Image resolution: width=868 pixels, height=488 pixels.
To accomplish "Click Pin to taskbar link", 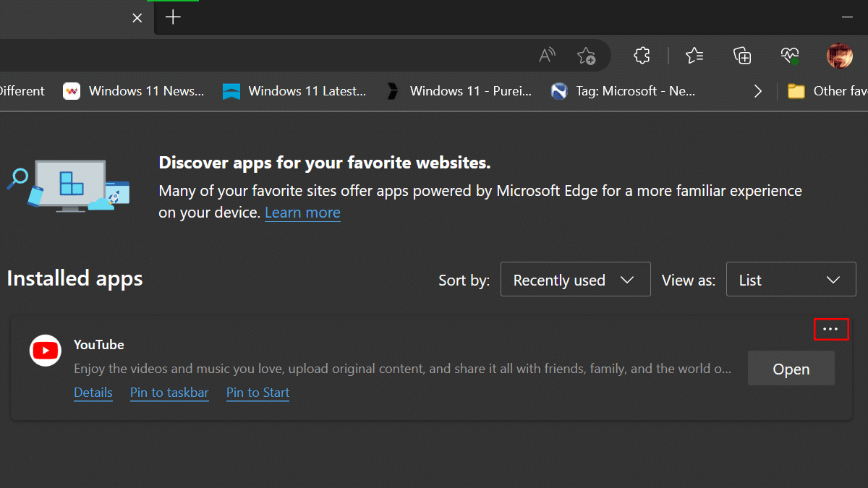I will click(169, 393).
